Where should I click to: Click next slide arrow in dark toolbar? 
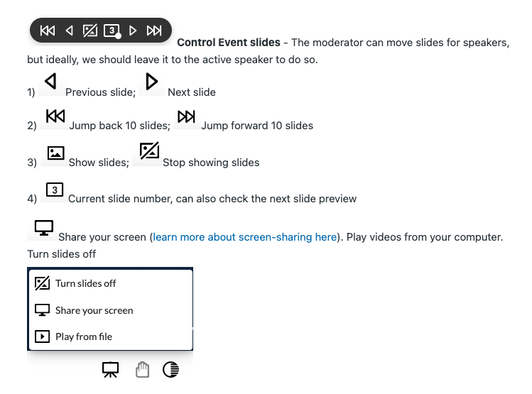[133, 31]
